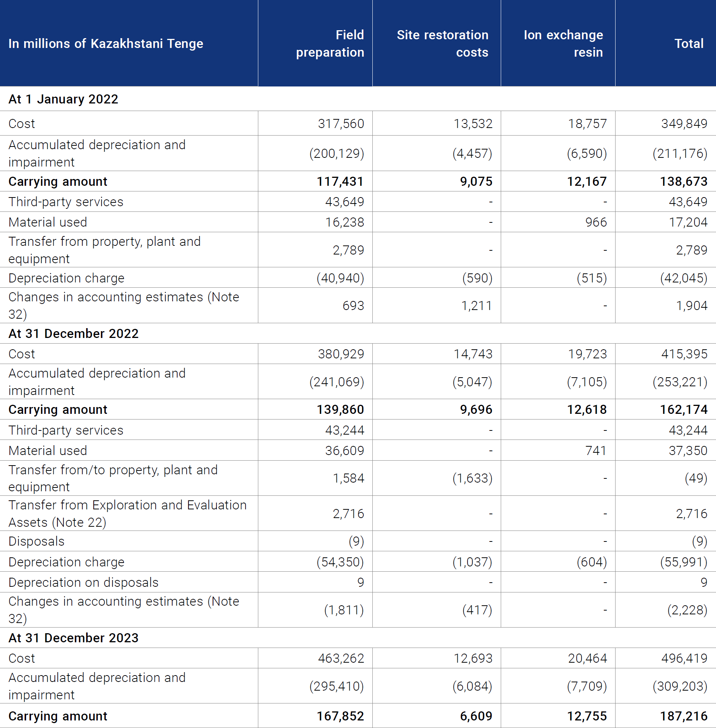Select Field preparation value 43,649
The height and width of the screenshot is (728, 716).
click(345, 202)
